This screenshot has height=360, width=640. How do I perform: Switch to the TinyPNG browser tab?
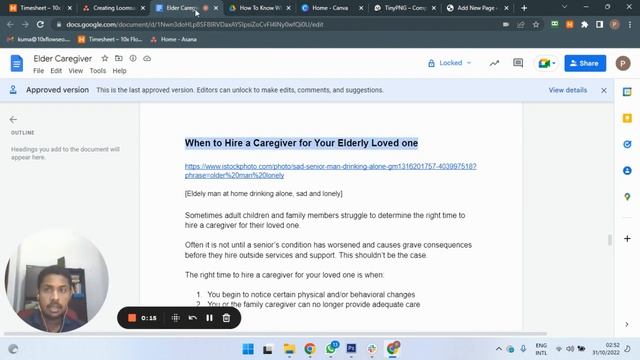[405, 8]
